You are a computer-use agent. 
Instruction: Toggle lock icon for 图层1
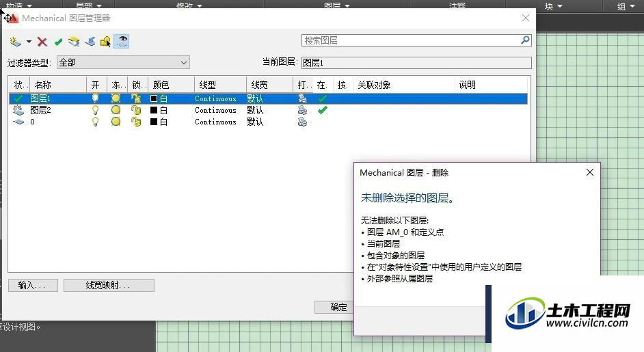(x=136, y=98)
